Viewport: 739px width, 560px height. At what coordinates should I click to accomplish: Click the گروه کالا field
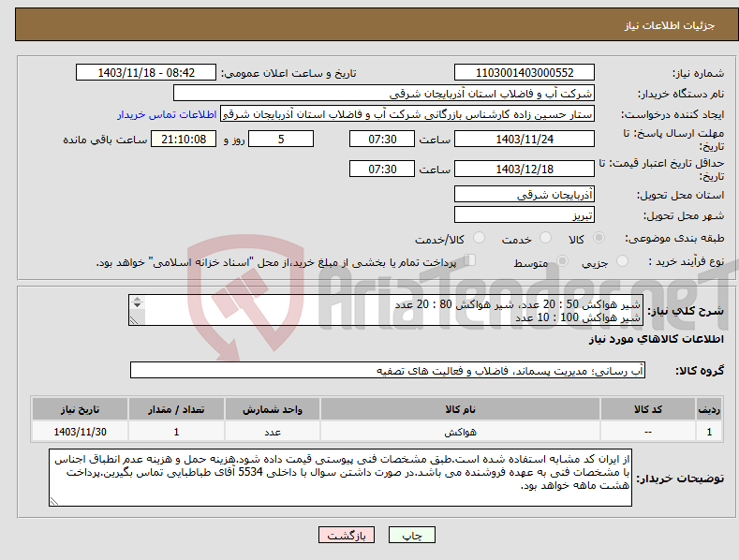click(388, 371)
